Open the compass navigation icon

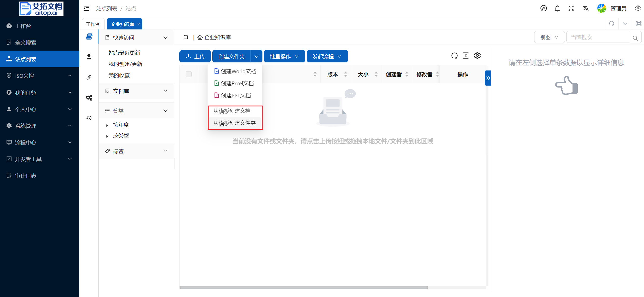pos(543,9)
